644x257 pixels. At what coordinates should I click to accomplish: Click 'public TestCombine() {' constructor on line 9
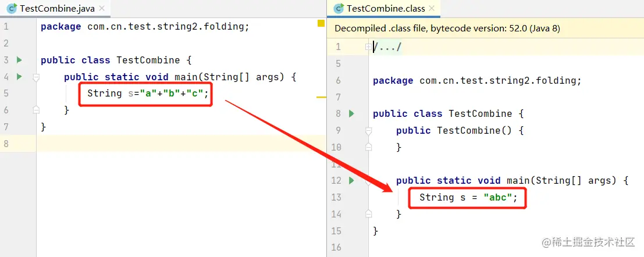point(460,131)
